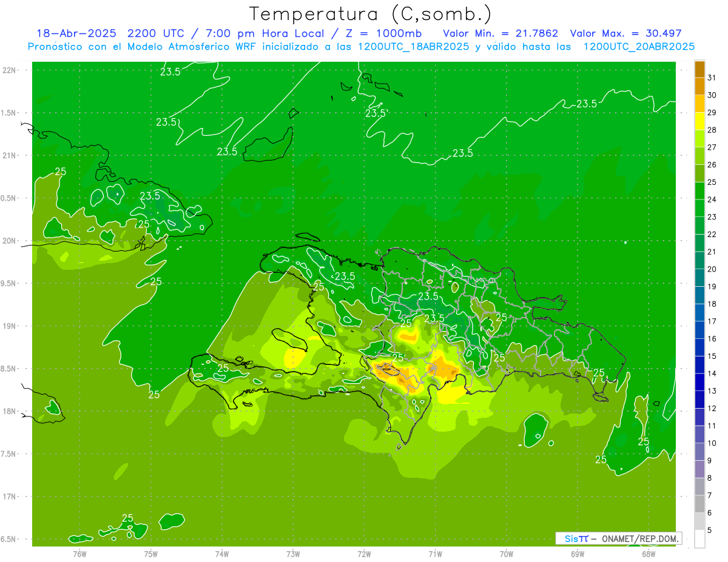Click the '75W' longitude axis label
The height and width of the screenshot is (562, 728).
[150, 554]
